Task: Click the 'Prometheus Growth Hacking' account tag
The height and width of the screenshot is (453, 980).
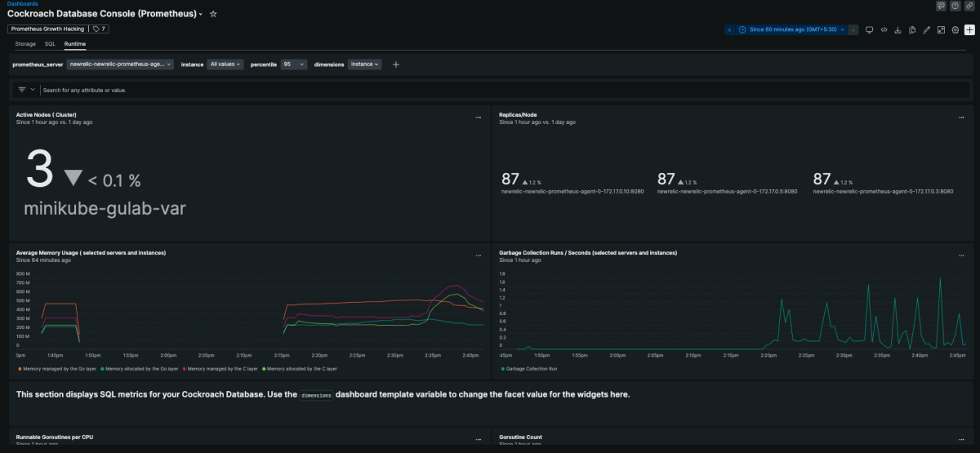Action: [x=47, y=29]
